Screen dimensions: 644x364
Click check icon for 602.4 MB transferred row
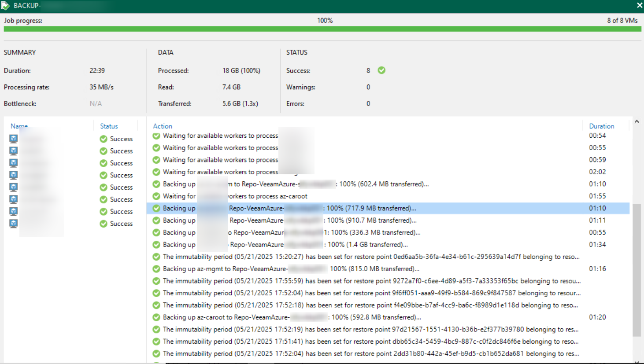pyautogui.click(x=156, y=184)
